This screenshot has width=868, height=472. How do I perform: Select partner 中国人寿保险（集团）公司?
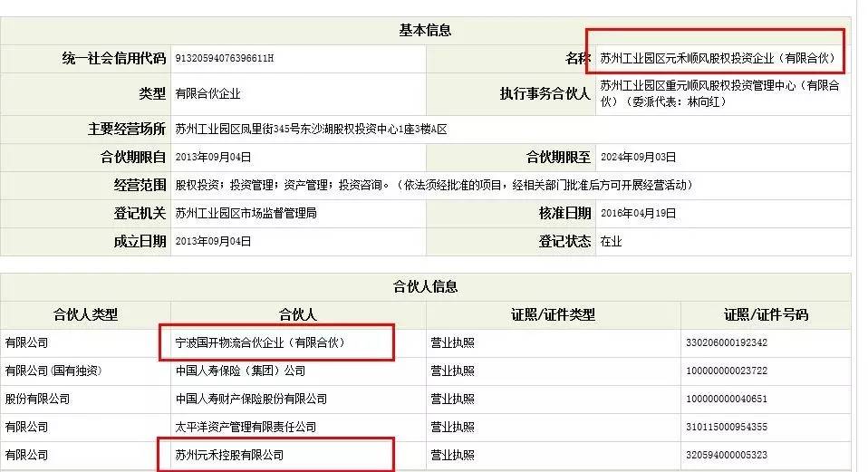240,371
